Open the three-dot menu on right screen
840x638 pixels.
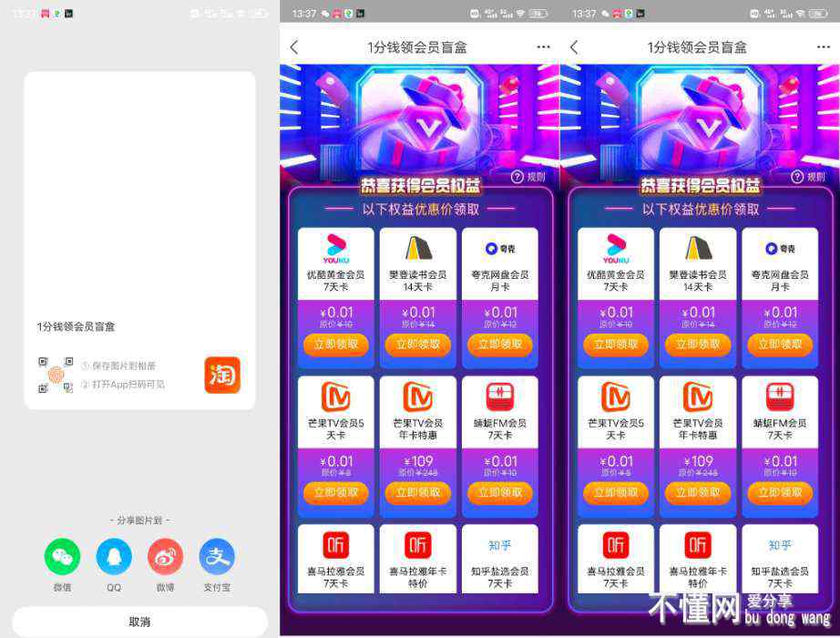824,47
